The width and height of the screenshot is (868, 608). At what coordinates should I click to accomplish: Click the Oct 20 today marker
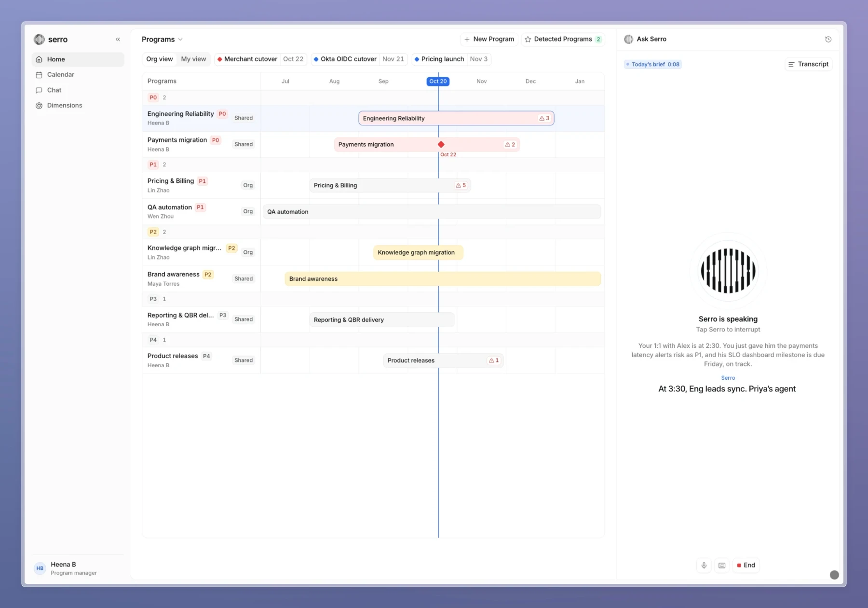438,82
